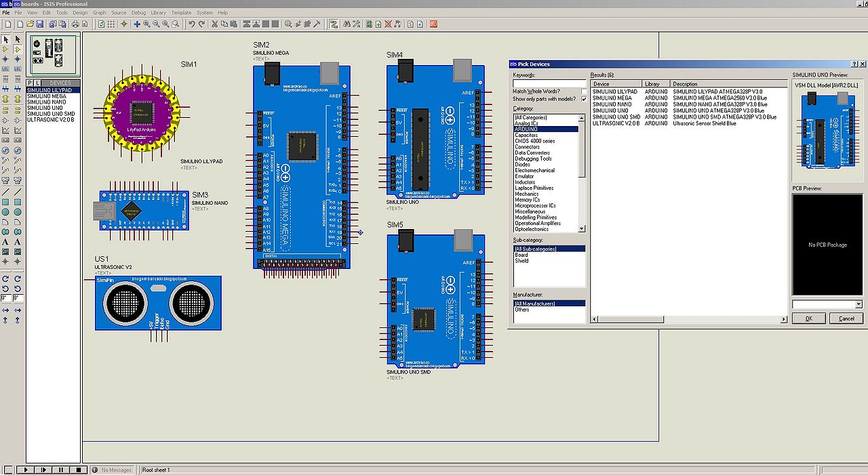Click the P pick devices button
This screenshot has height=475, width=868.
29,83
